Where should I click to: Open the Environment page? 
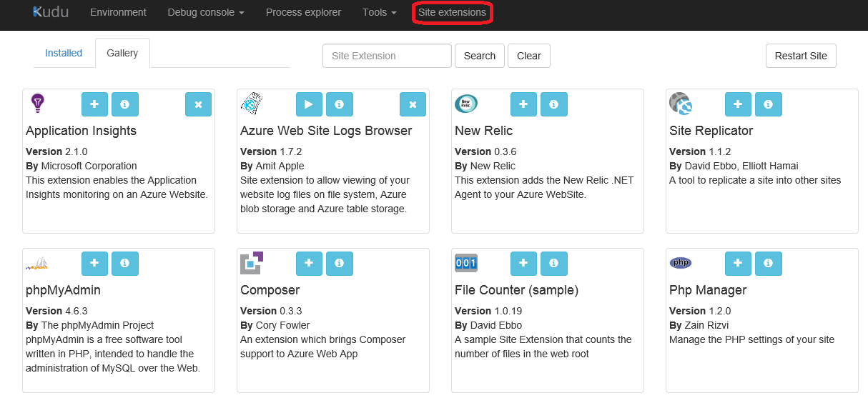coord(118,12)
